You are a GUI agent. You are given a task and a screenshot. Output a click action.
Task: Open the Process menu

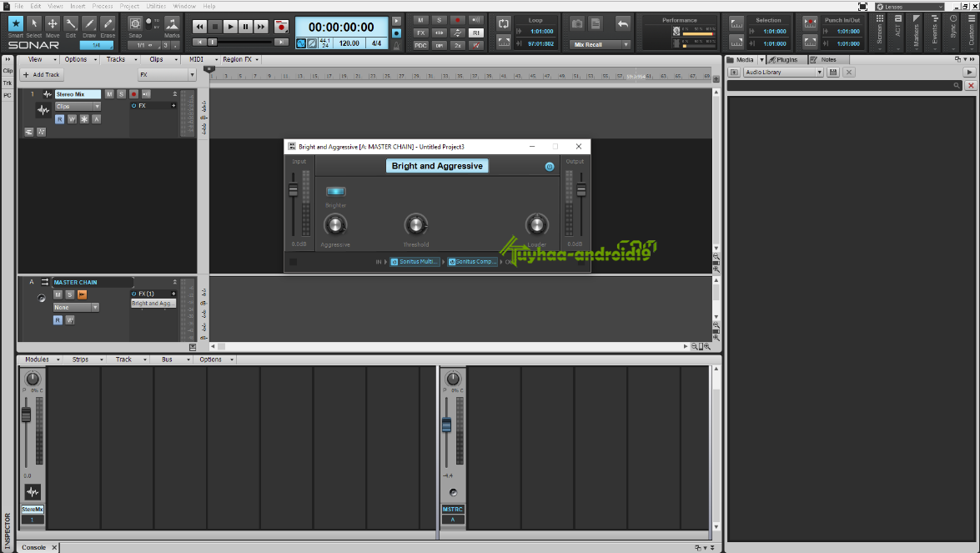pos(103,6)
